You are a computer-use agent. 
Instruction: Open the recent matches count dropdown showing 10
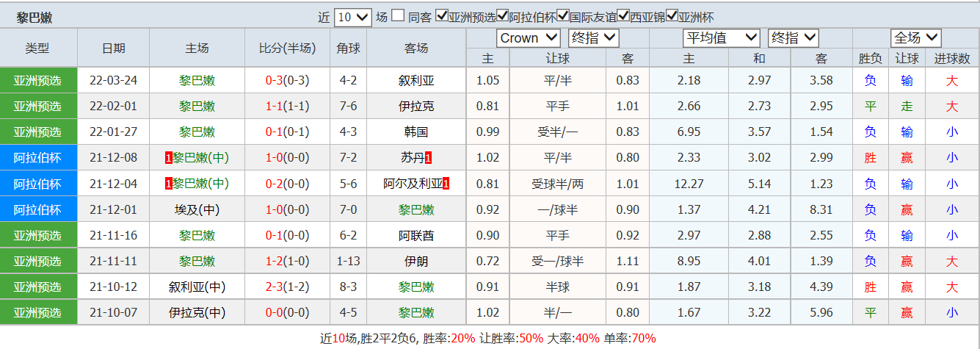click(353, 17)
